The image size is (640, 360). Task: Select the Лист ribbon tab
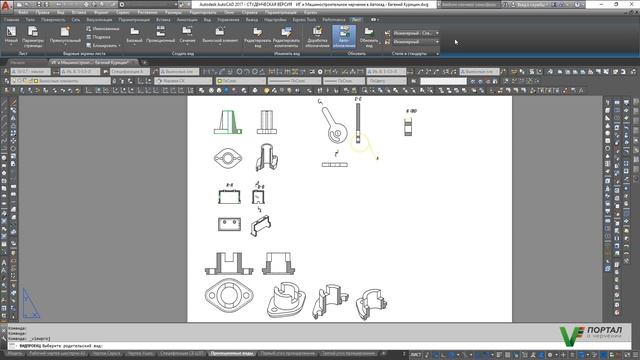click(356, 20)
